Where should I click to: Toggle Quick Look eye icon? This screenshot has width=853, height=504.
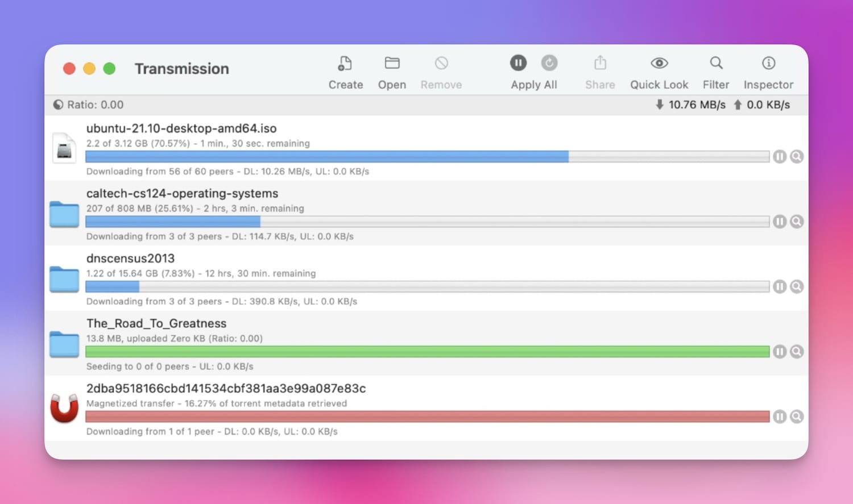pyautogui.click(x=659, y=63)
